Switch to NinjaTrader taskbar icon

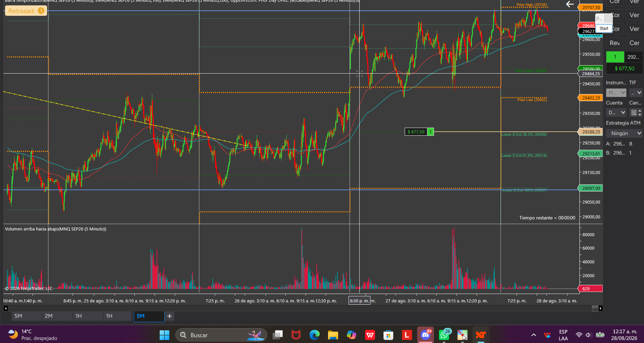481,335
